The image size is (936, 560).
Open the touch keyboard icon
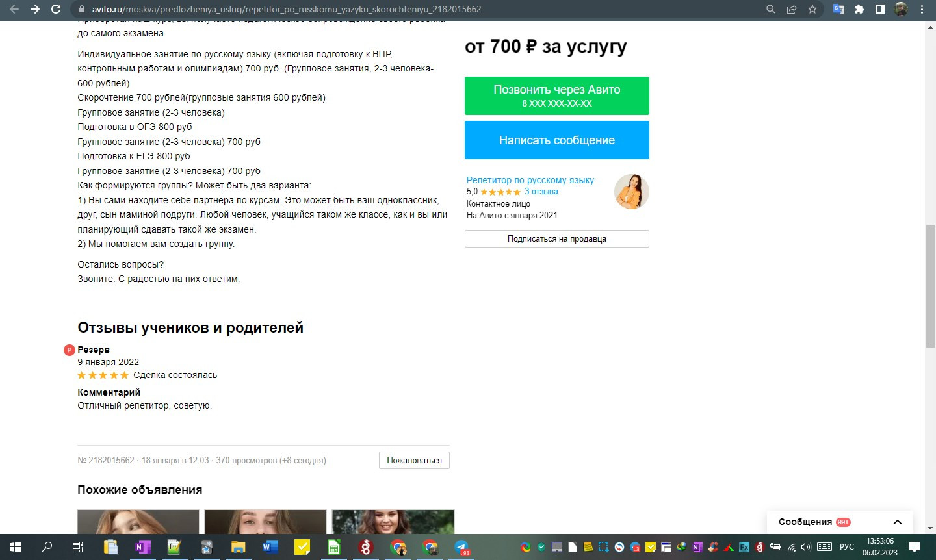(x=824, y=547)
